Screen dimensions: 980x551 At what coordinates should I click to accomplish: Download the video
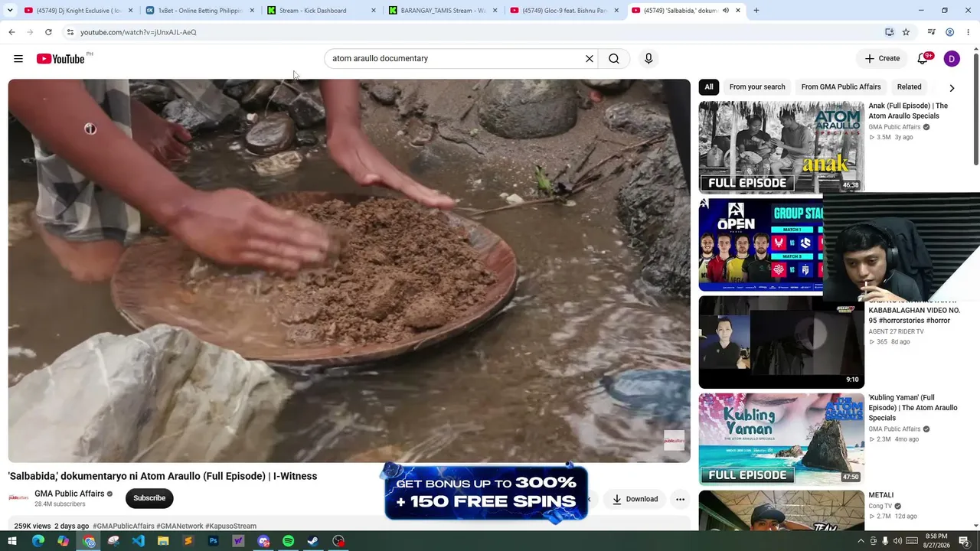[x=635, y=499]
